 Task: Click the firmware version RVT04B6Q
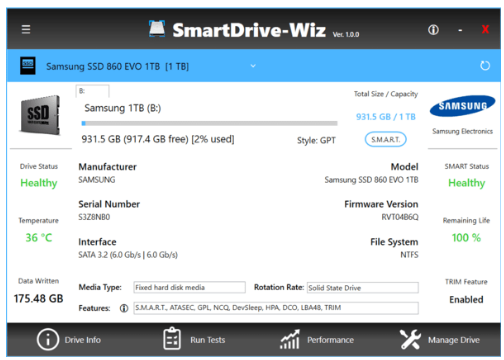[x=400, y=217]
